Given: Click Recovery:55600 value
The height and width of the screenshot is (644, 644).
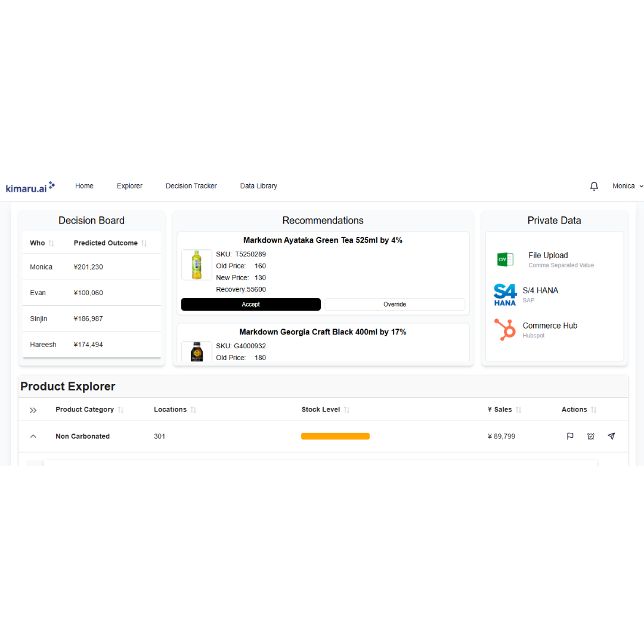Looking at the screenshot, I should pyautogui.click(x=241, y=290).
